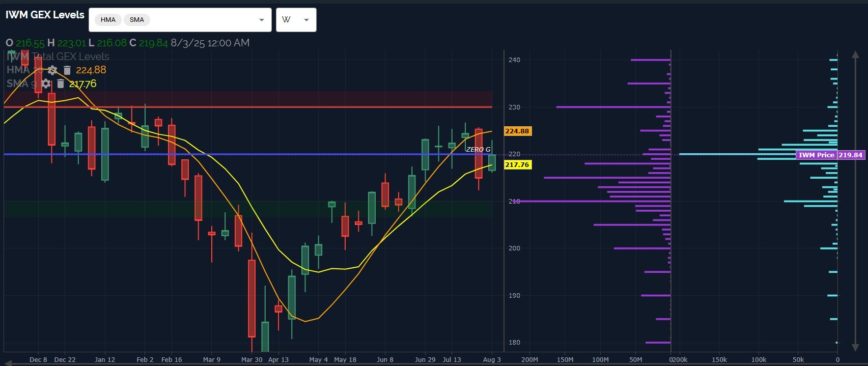Viewport: 868px width, 366px height.
Task: Click the Aug 3 date axis label
Action: [x=492, y=359]
